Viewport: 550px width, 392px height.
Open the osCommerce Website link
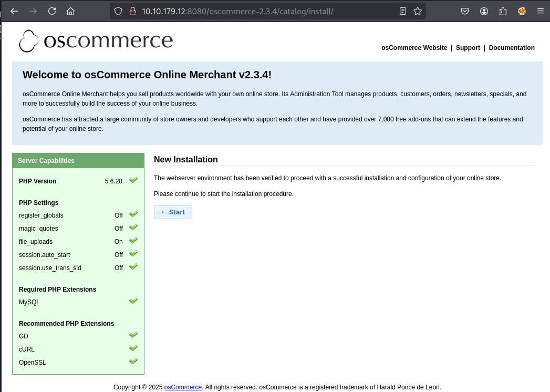414,48
